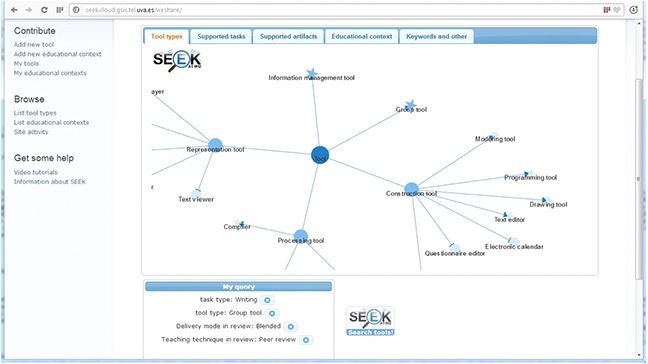This screenshot has height=364, width=648.
Task: Click the browser address bar
Action: pyautogui.click(x=335, y=10)
